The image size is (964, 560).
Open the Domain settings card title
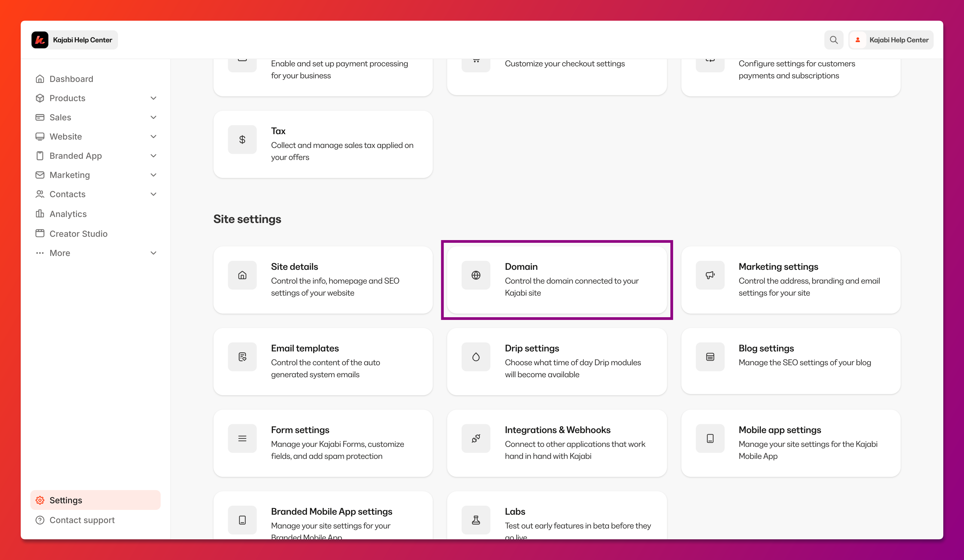coord(521,266)
